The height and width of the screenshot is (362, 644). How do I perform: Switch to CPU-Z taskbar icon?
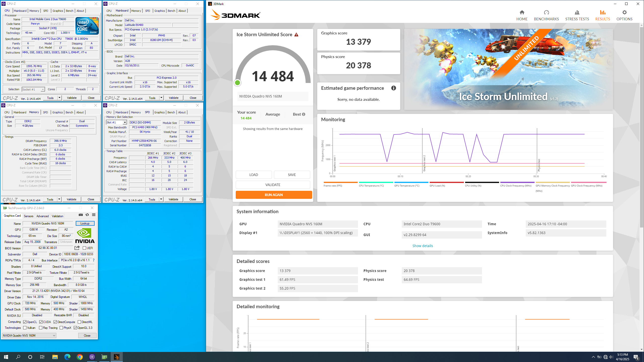[92, 357]
